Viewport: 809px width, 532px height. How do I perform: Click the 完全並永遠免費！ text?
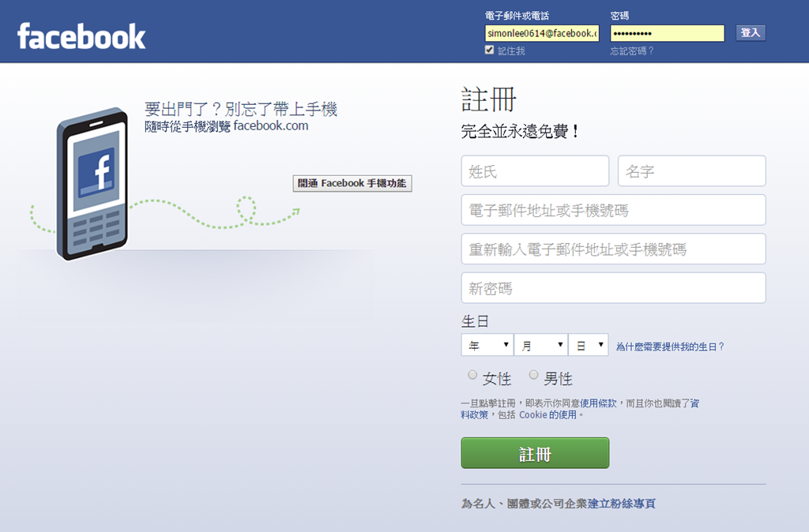pos(520,132)
